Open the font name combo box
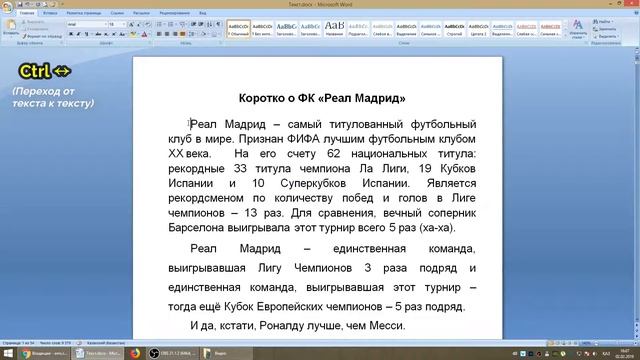Image resolution: width=640 pixels, height=360 pixels. pyautogui.click(x=87, y=24)
